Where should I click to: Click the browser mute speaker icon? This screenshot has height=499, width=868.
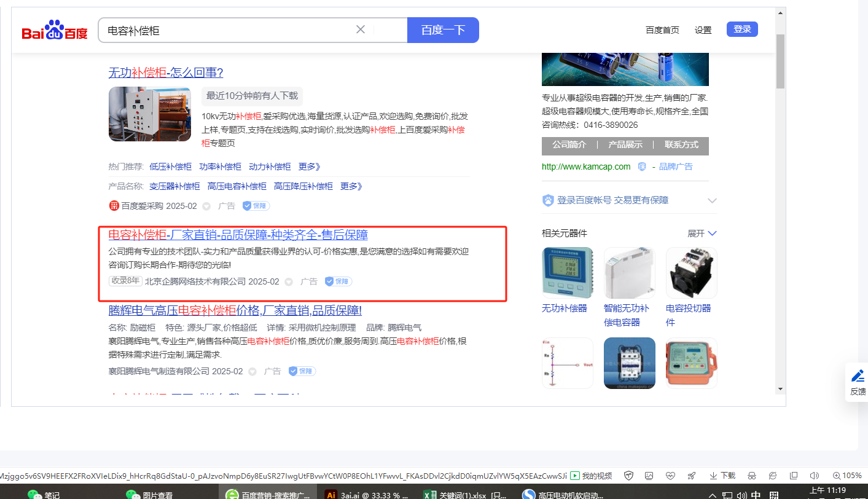point(815,476)
